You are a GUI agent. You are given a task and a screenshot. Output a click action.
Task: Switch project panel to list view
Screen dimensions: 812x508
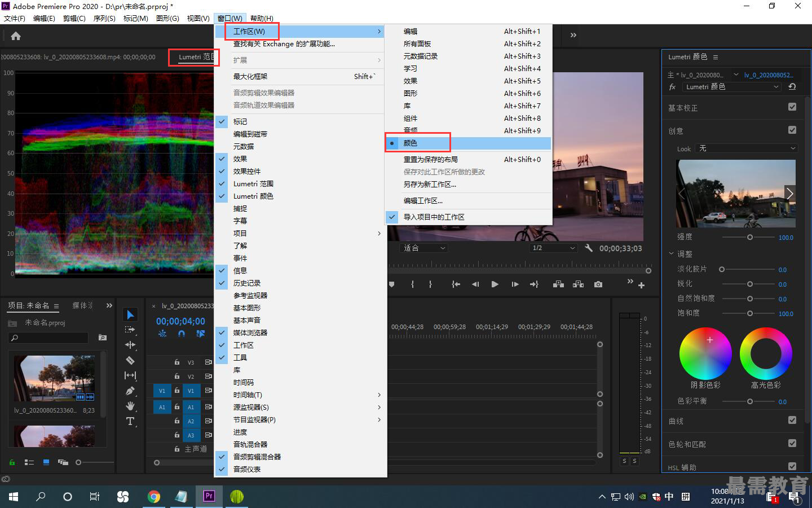[29, 462]
